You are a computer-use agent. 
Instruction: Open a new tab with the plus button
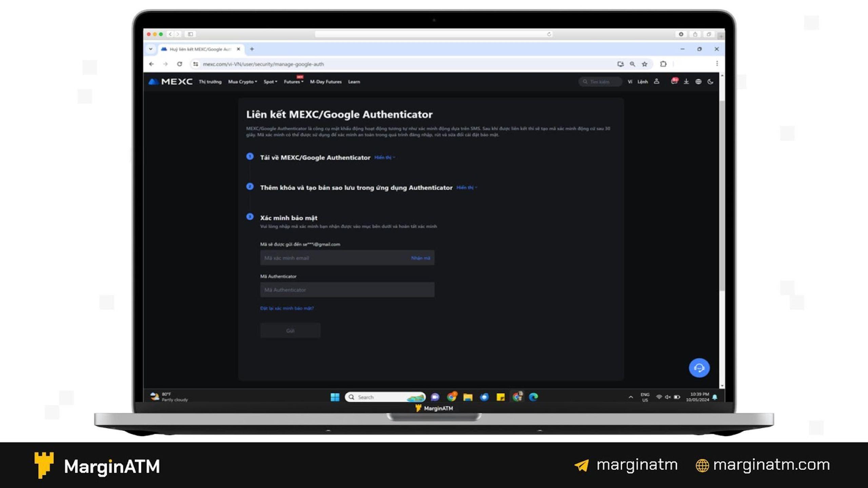pyautogui.click(x=252, y=49)
